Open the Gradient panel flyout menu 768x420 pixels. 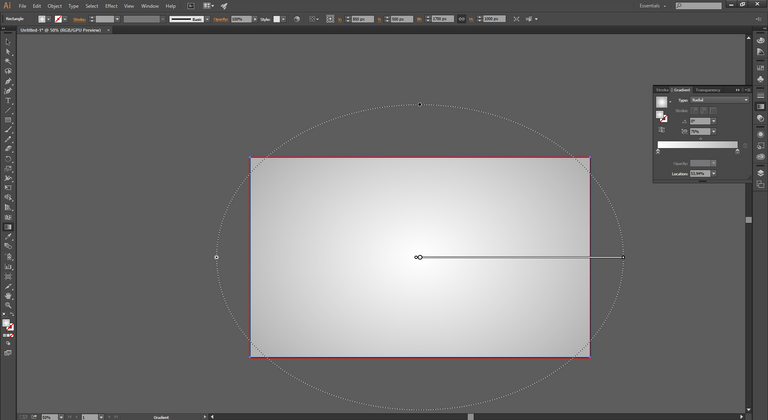(x=747, y=90)
